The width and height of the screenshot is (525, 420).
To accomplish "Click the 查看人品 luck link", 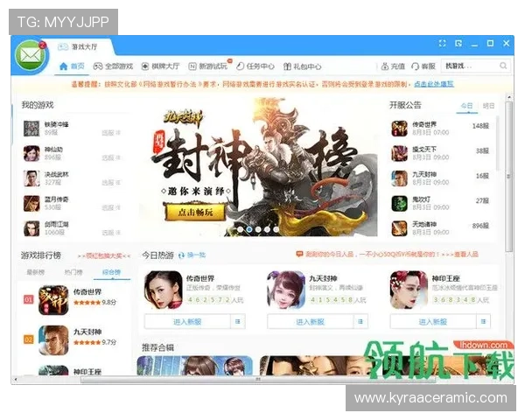I will 466,255.
